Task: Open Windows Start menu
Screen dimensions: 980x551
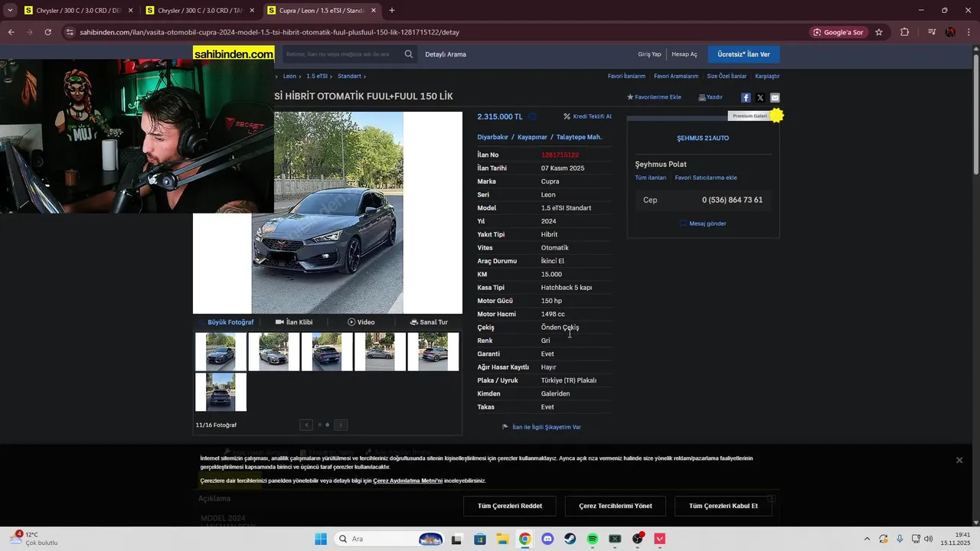Action: tap(321, 539)
